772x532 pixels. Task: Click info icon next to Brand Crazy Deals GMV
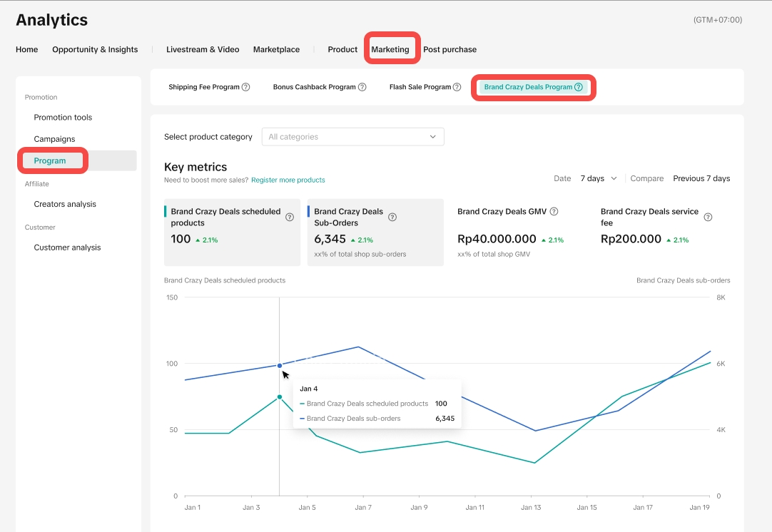pos(554,212)
